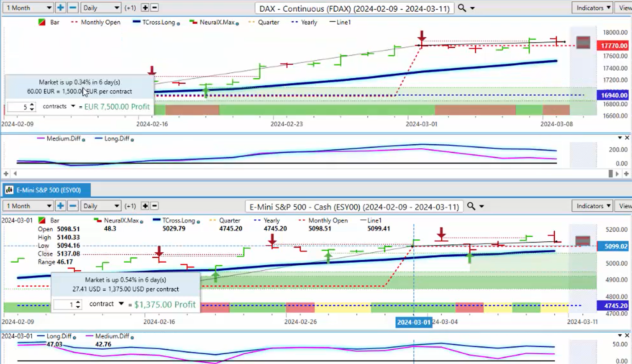This screenshot has width=632, height=364.
Task: Toggle Yearly legend entry in DAX chart
Action: point(304,22)
